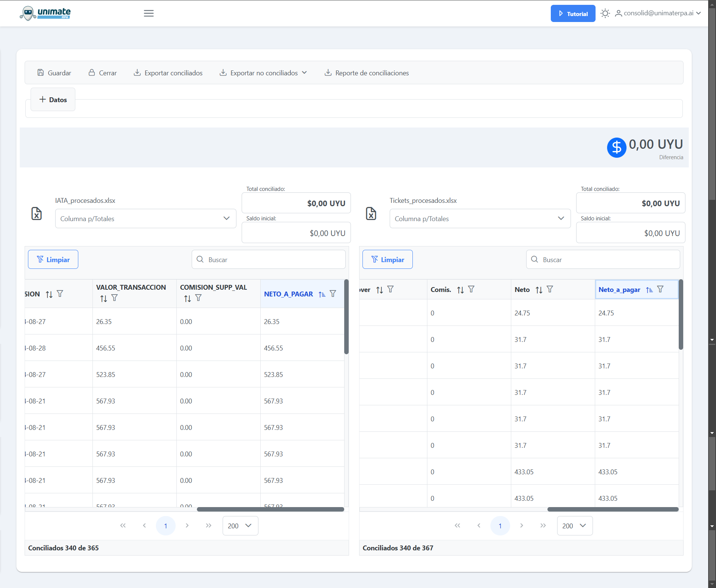Start the Tutorial
716x588 pixels.
pyautogui.click(x=573, y=13)
